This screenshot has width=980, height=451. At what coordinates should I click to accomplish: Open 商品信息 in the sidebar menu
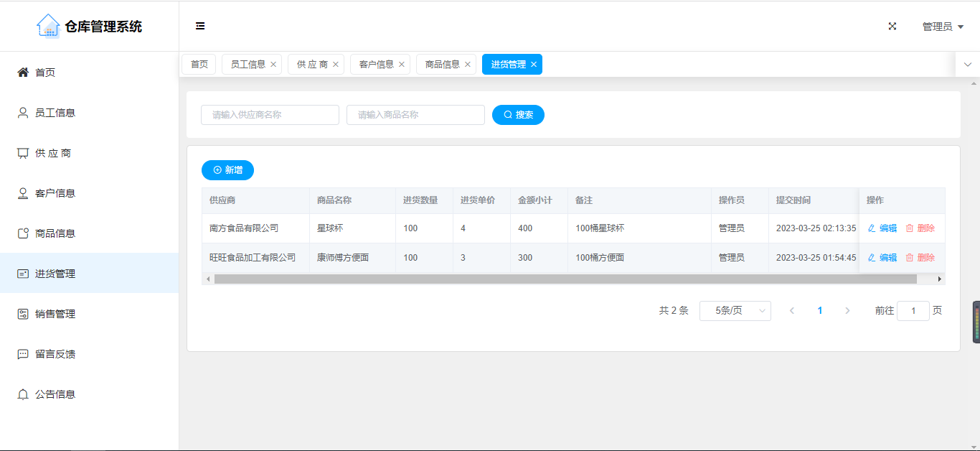point(55,233)
